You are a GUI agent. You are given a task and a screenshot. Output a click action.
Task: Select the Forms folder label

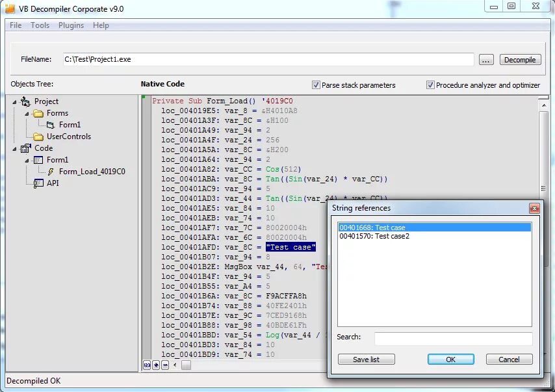coord(57,113)
